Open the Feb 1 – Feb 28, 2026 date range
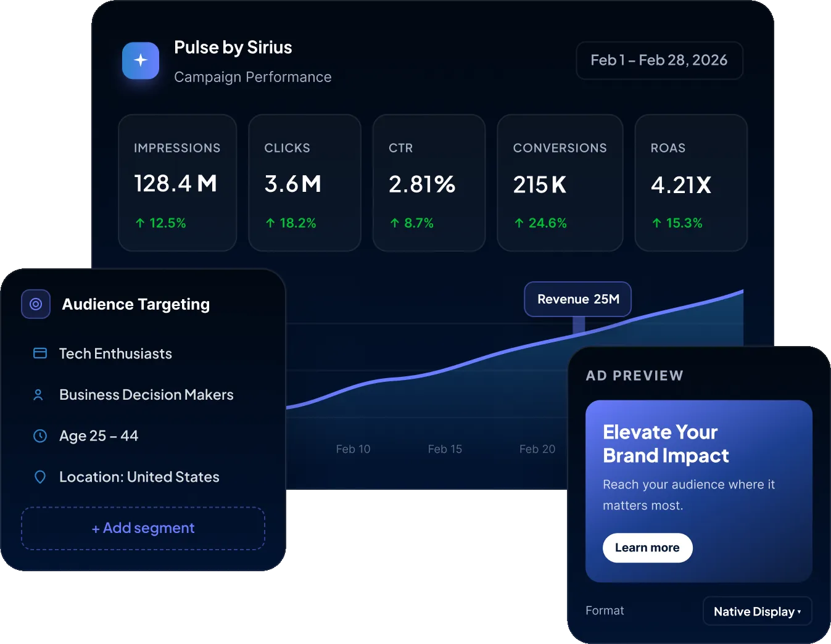The image size is (831, 644). [x=659, y=60]
